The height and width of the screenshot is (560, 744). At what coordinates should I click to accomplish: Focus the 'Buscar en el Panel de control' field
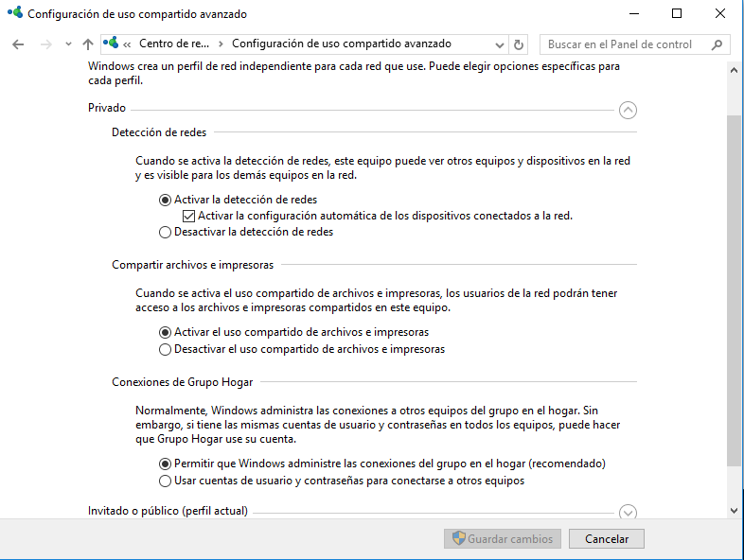pos(635,44)
